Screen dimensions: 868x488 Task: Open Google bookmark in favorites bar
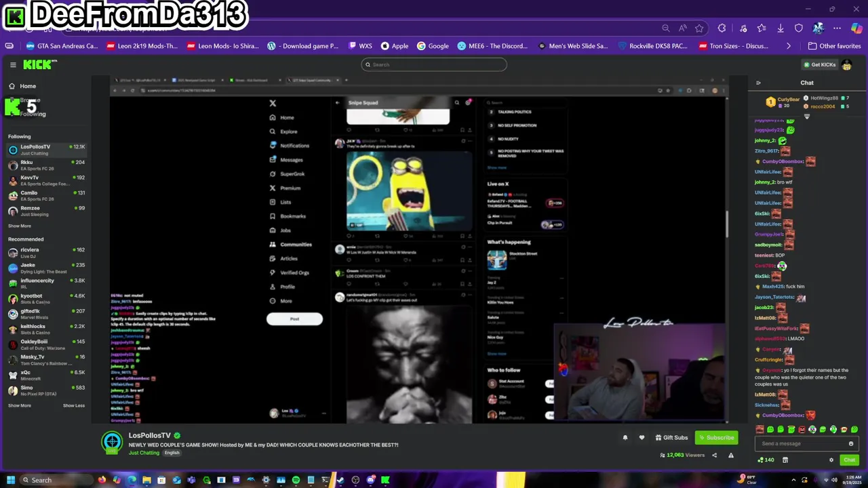[x=433, y=46]
